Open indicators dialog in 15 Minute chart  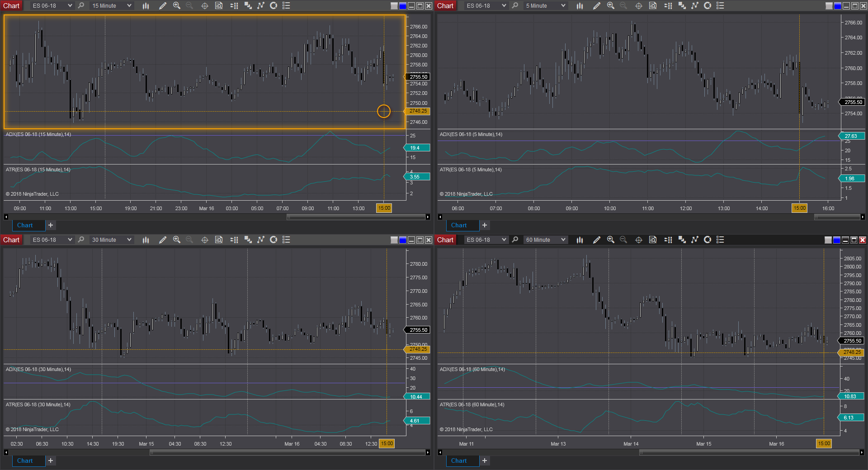point(261,6)
